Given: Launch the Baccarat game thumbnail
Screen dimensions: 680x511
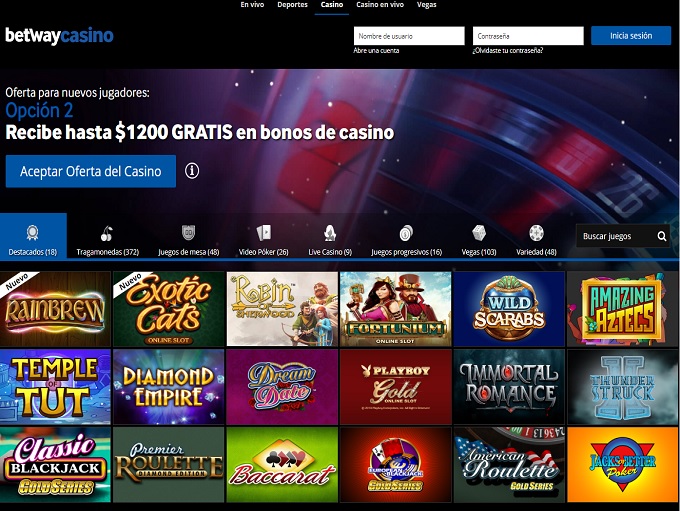Looking at the screenshot, I should pyautogui.click(x=282, y=465).
